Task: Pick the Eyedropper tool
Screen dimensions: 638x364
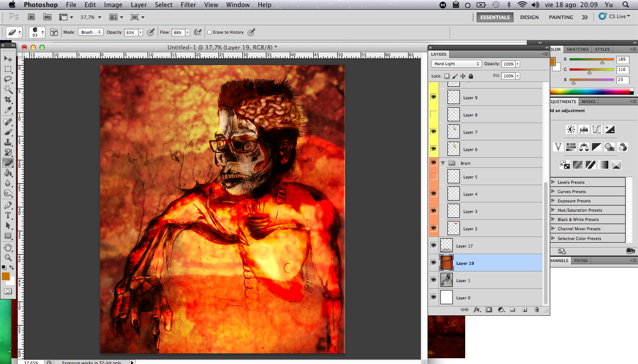Action: [8, 110]
